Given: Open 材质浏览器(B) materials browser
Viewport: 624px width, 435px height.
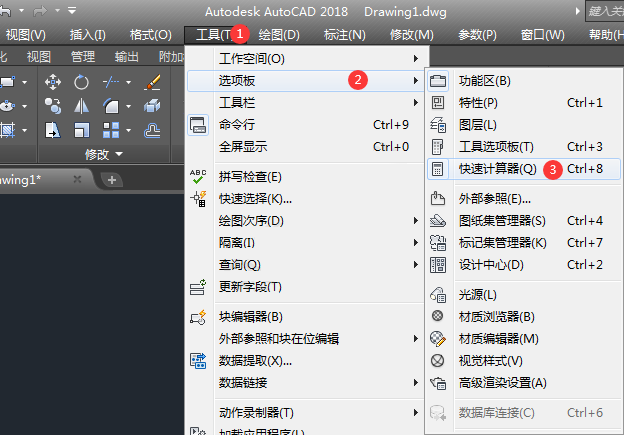Looking at the screenshot, I should click(524, 317).
